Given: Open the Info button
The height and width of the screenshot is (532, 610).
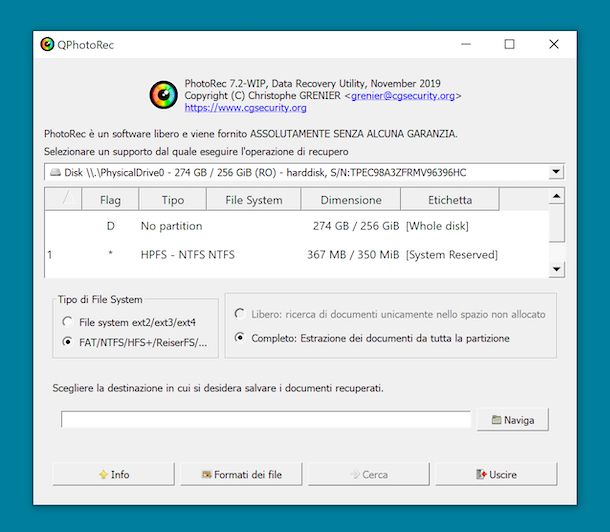Looking at the screenshot, I should pyautogui.click(x=114, y=474).
